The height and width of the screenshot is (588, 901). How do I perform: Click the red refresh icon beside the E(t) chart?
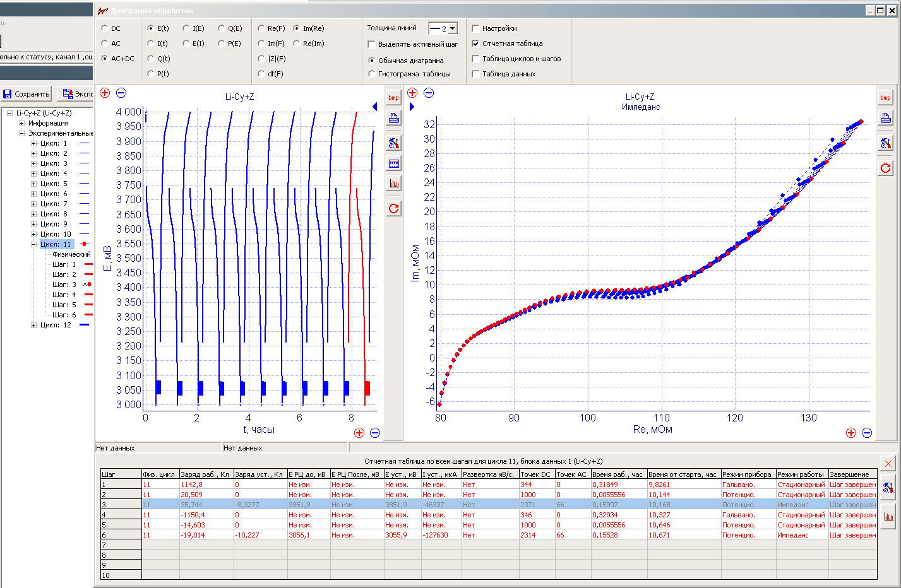click(x=393, y=208)
